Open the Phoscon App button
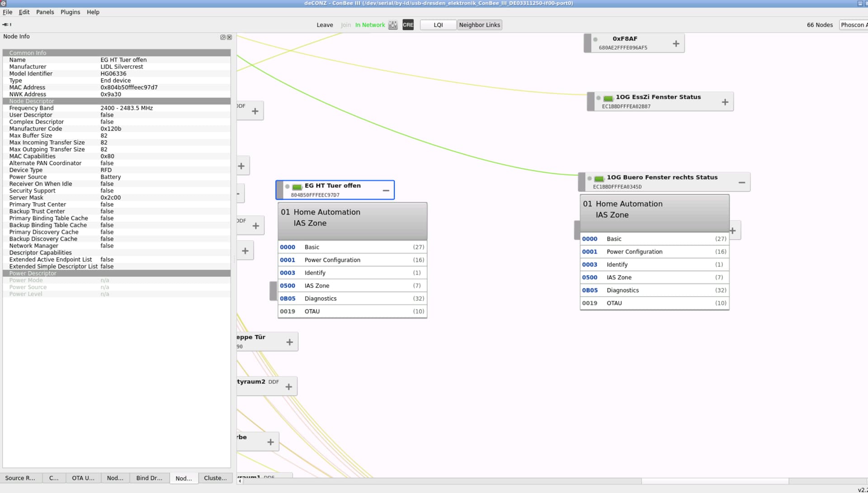The image size is (868, 493). click(854, 25)
